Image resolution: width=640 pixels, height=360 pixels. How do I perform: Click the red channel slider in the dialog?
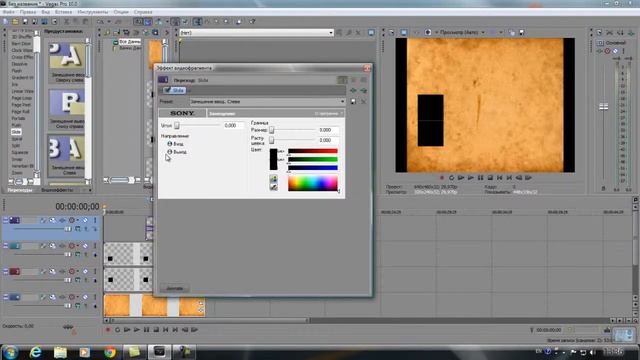pyautogui.click(x=312, y=151)
